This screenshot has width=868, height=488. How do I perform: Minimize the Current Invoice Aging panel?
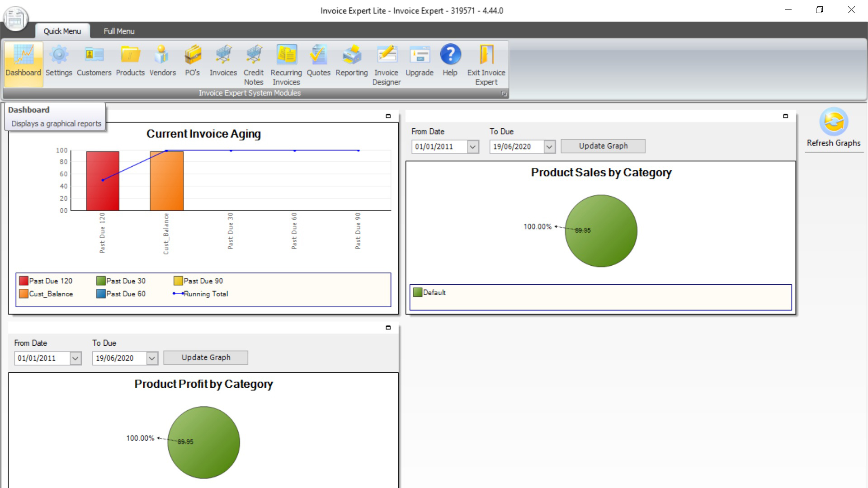coord(388,116)
